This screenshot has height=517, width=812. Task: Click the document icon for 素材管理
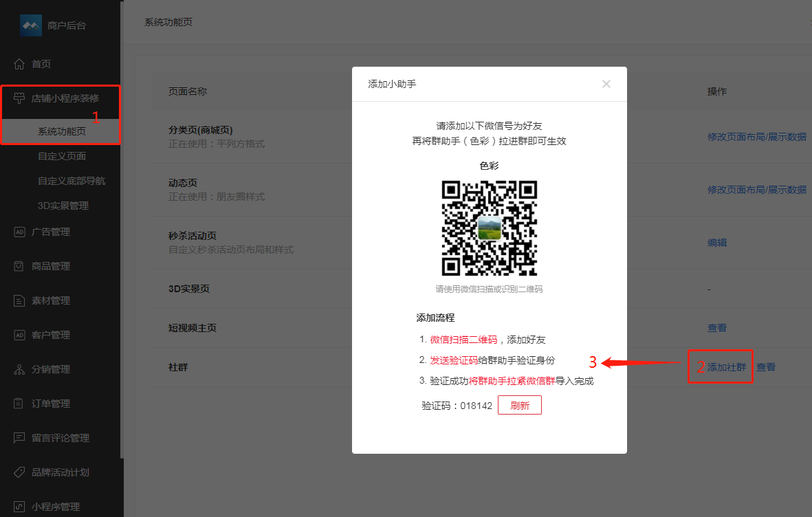19,300
